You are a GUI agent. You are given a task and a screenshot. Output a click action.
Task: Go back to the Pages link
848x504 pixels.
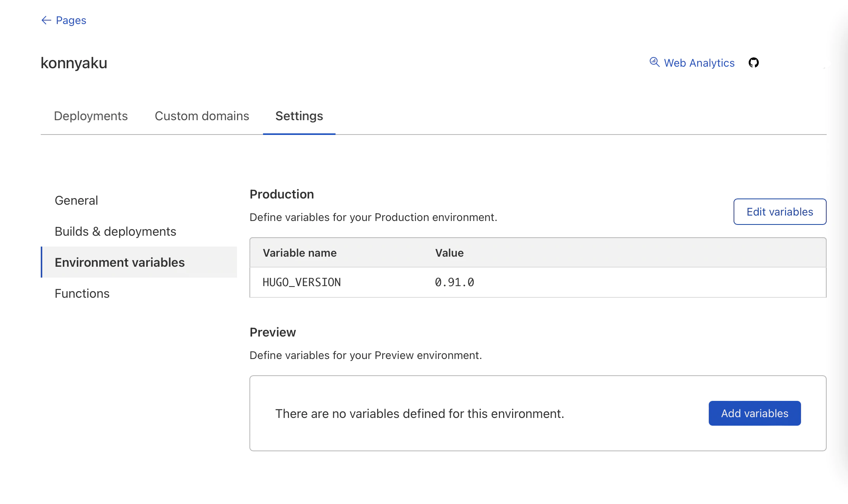tap(71, 20)
